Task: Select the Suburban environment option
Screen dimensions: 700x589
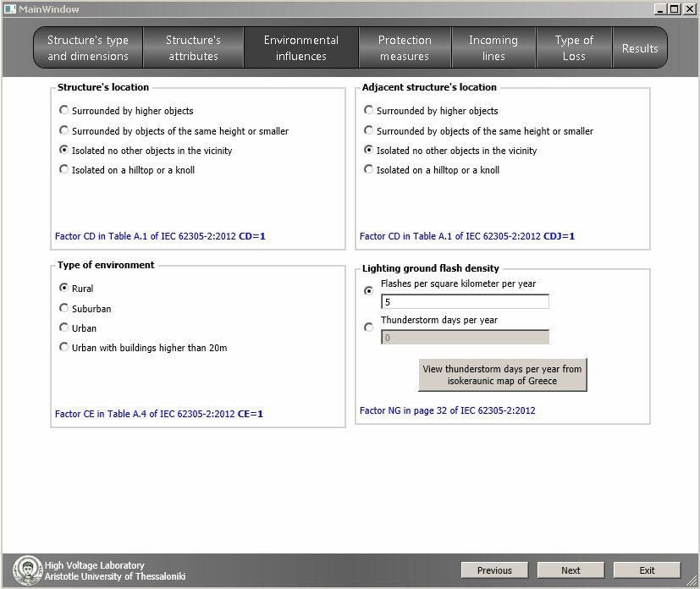Action: (x=85, y=308)
